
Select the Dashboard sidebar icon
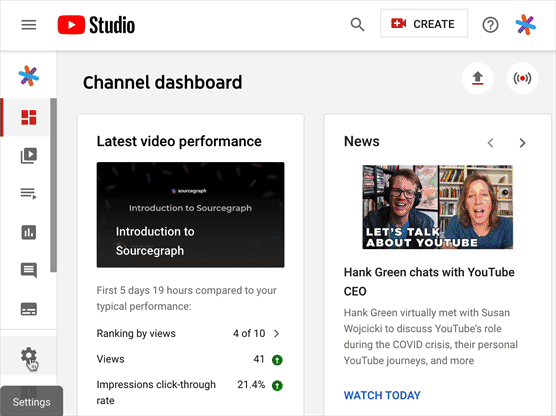click(28, 117)
